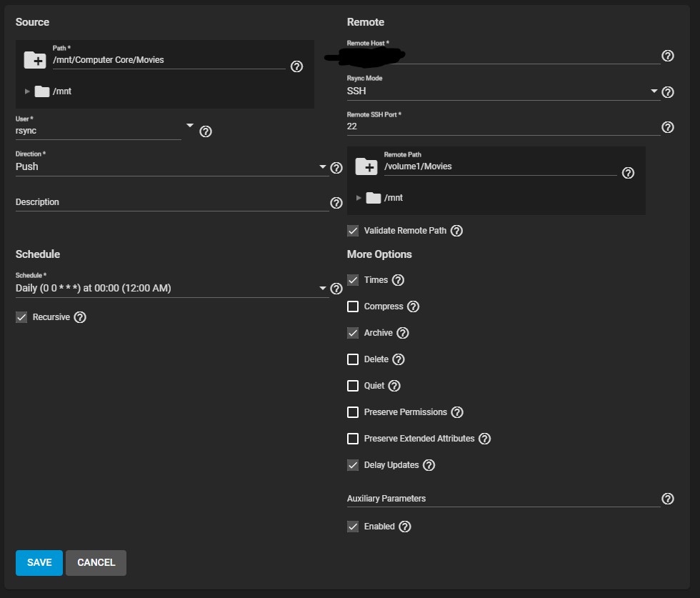
Task: Enable the Quiet checkbox
Action: click(353, 386)
